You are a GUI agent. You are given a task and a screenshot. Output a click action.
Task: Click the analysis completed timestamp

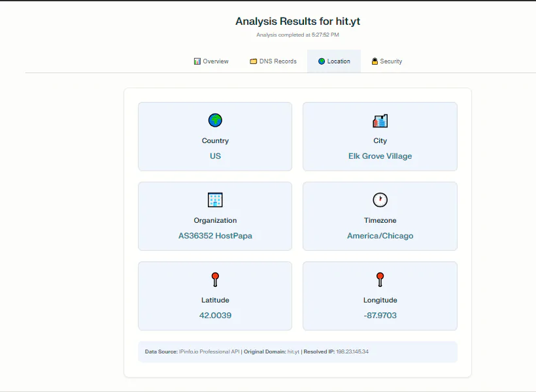click(x=297, y=35)
